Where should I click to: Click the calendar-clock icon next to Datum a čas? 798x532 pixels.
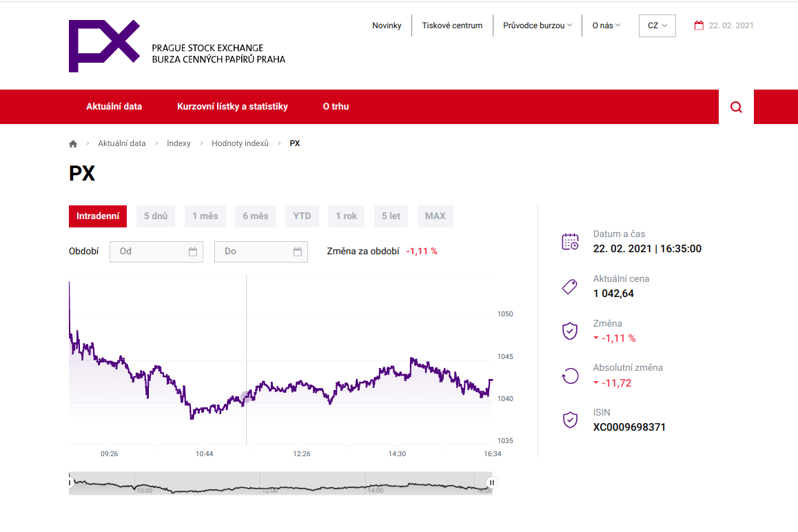coord(570,241)
